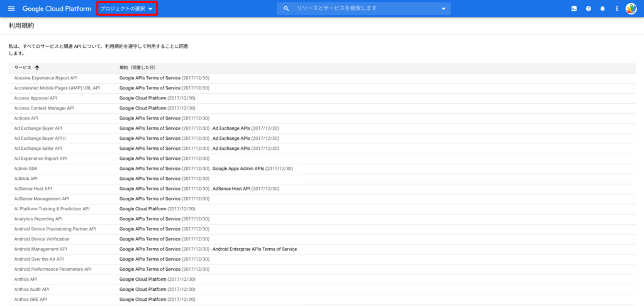Select the Analytics Reporting API text
The width and height of the screenshot is (644, 306).
pyautogui.click(x=38, y=219)
